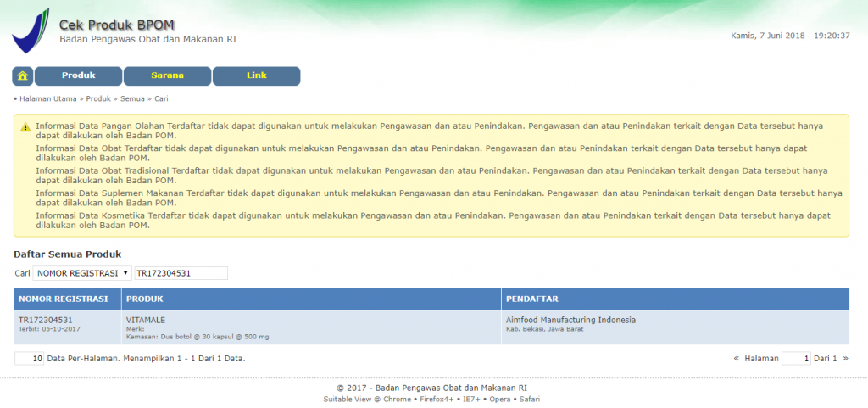Click Halaman Utama in the breadcrumb
The height and width of the screenshot is (408, 868).
pyautogui.click(x=48, y=99)
